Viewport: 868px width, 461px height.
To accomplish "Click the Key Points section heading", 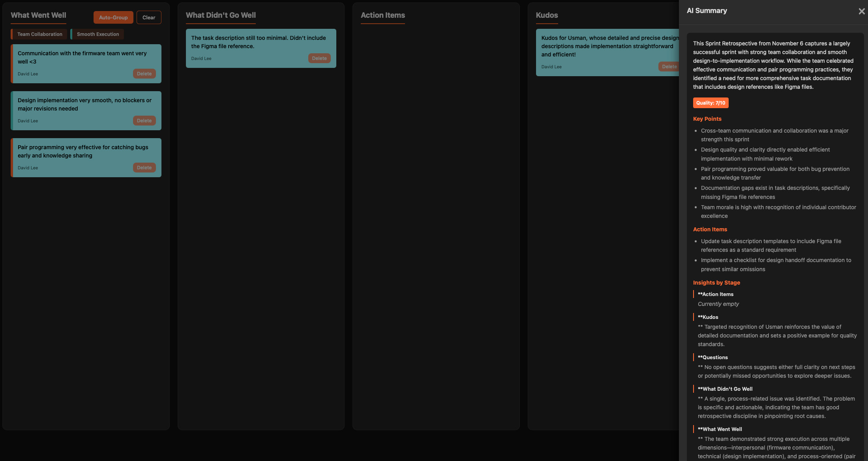I will pyautogui.click(x=707, y=119).
